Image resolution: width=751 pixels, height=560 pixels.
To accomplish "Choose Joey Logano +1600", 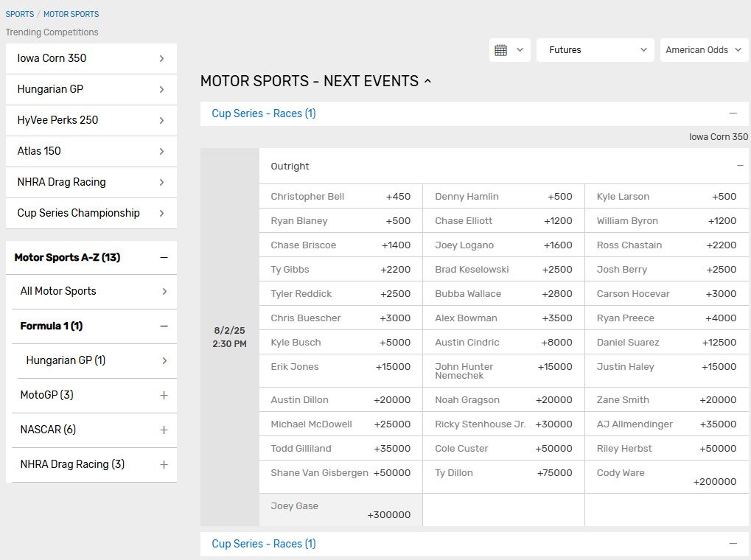I will pyautogui.click(x=503, y=245).
